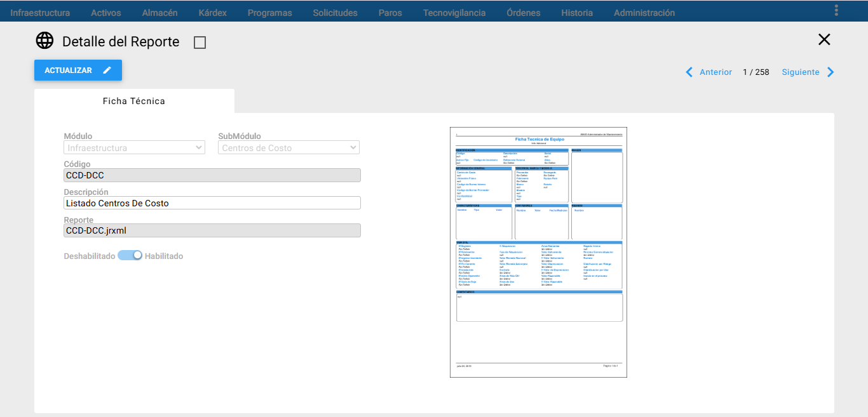Follow the Siguiente link
This screenshot has height=417, width=868.
point(801,72)
